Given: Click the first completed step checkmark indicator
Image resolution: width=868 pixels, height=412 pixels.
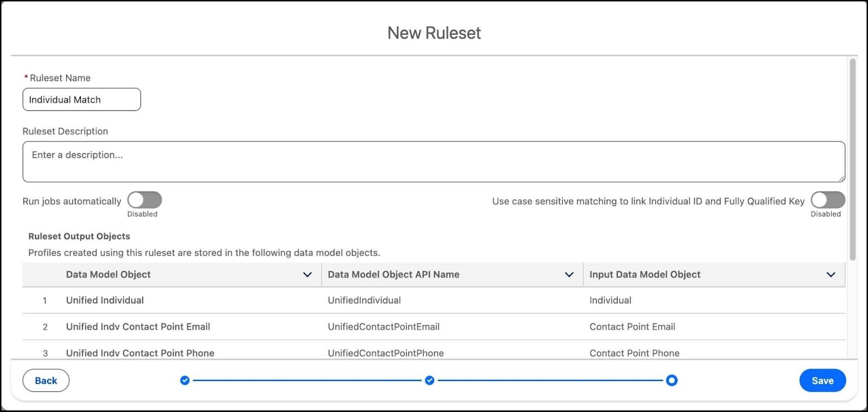Looking at the screenshot, I should click(x=185, y=381).
